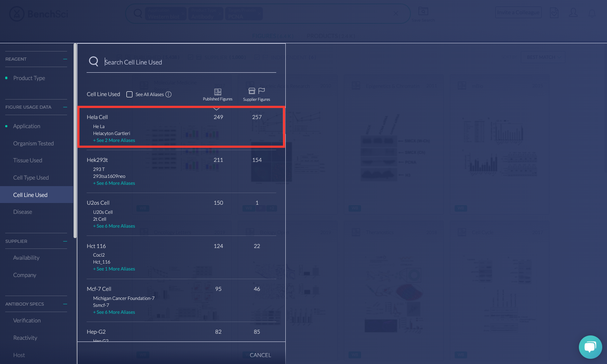Select the Disease filter in sidebar

(x=23, y=212)
